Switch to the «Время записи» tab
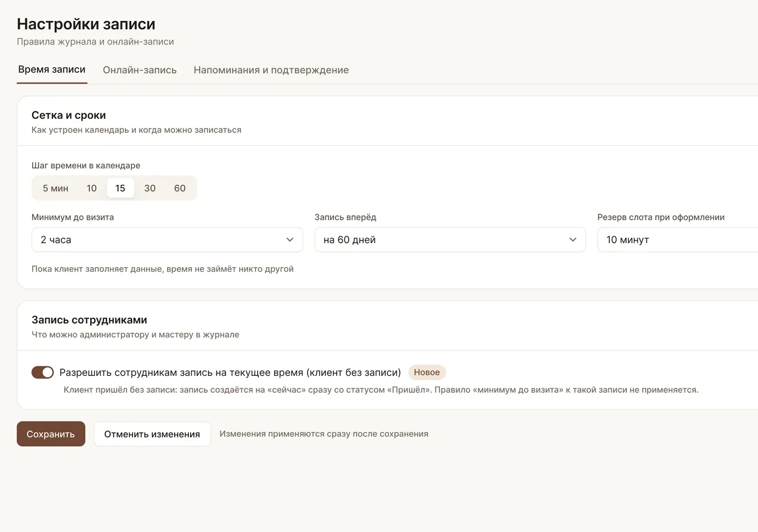Viewport: 758px width, 532px height. pos(52,70)
